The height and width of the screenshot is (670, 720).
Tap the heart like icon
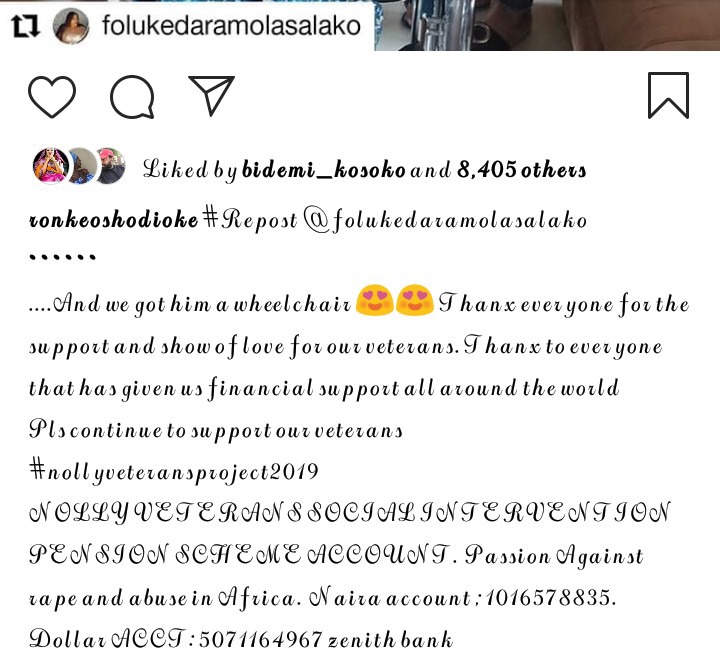point(52,96)
